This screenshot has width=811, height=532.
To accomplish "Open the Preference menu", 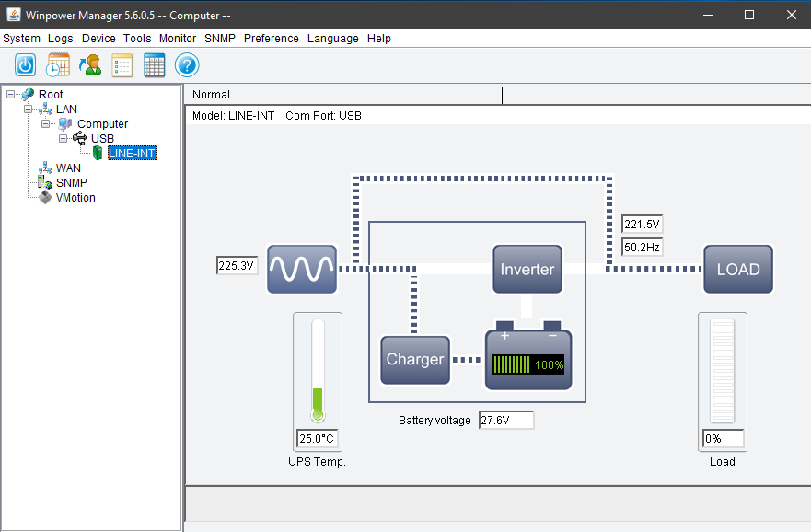I will [271, 39].
